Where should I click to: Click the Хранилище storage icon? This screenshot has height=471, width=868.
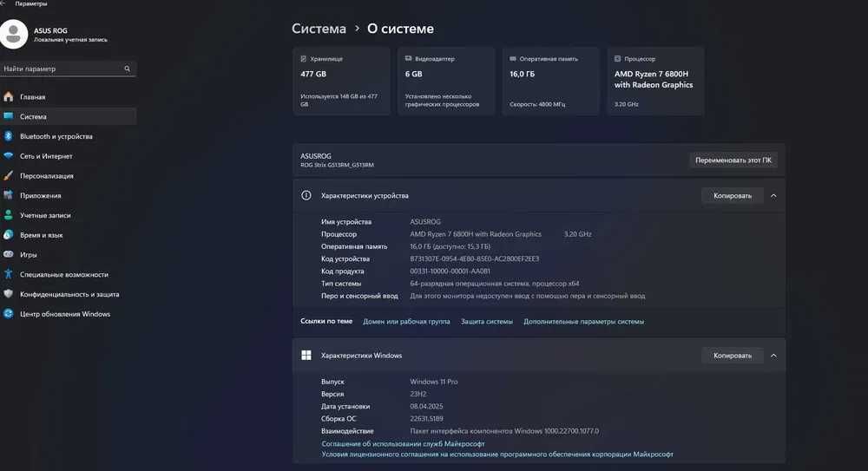coord(303,59)
